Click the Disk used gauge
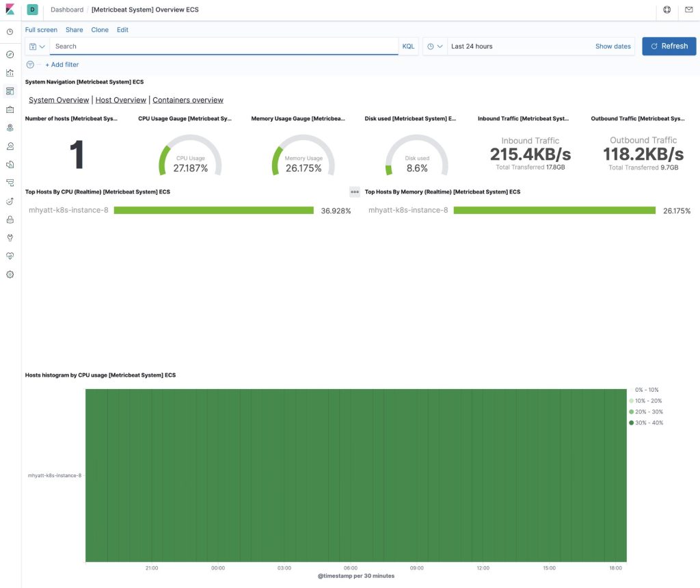 416,155
